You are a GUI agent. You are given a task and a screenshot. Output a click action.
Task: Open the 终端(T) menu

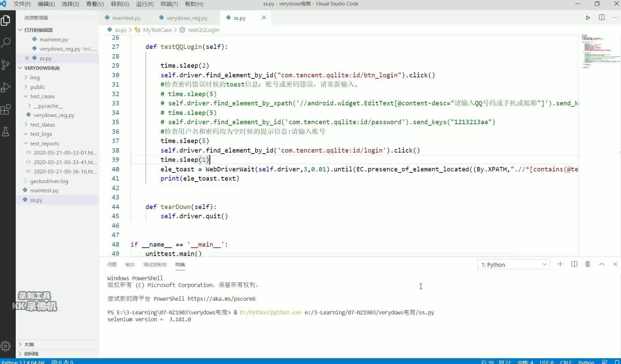(169, 4)
